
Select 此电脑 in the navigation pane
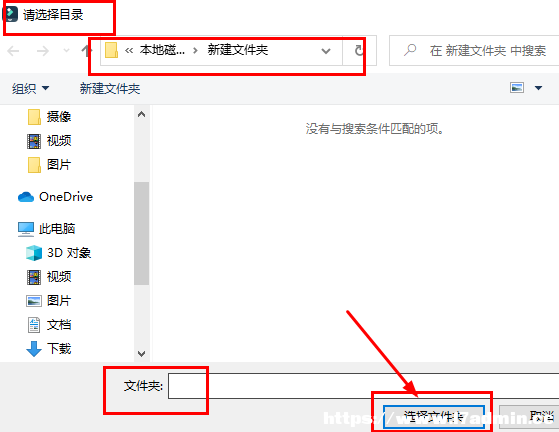pyautogui.click(x=46, y=228)
